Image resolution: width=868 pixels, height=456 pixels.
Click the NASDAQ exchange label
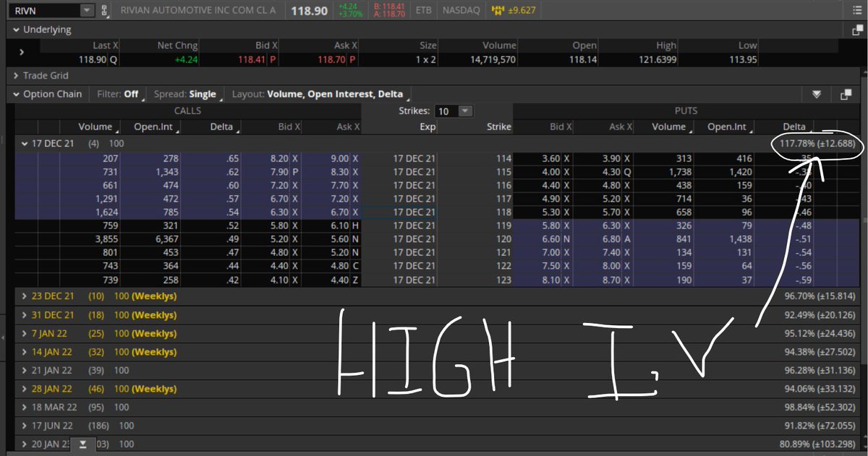pyautogui.click(x=460, y=11)
